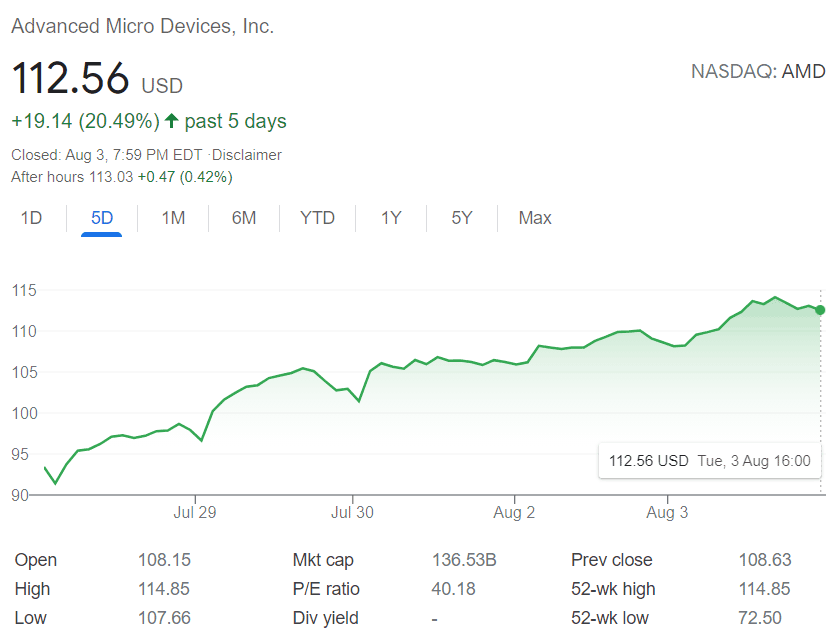Image resolution: width=836 pixels, height=632 pixels.
Task: Click the High value 114.85
Action: point(164,589)
